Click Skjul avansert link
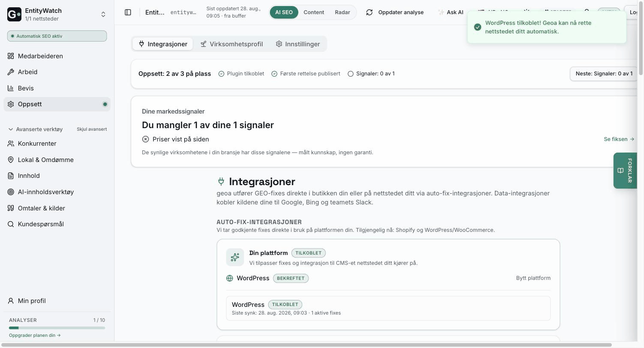Screen dimensions: 644x348 point(92,129)
